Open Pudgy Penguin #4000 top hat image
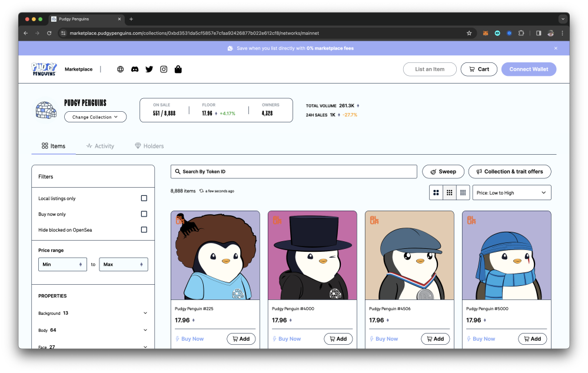The height and width of the screenshot is (373, 588). coord(313,255)
